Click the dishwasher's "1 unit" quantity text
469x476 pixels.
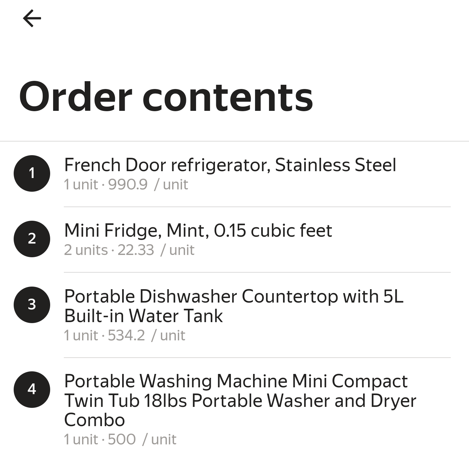(81, 335)
